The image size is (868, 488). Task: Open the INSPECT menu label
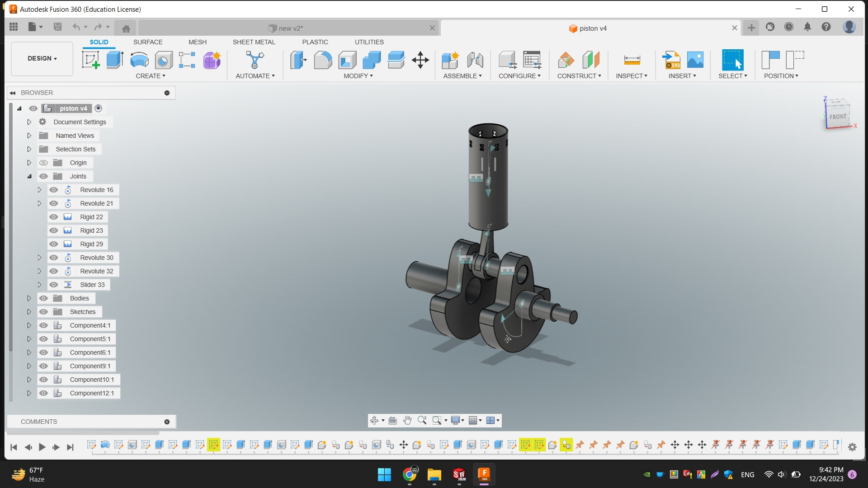(x=632, y=76)
